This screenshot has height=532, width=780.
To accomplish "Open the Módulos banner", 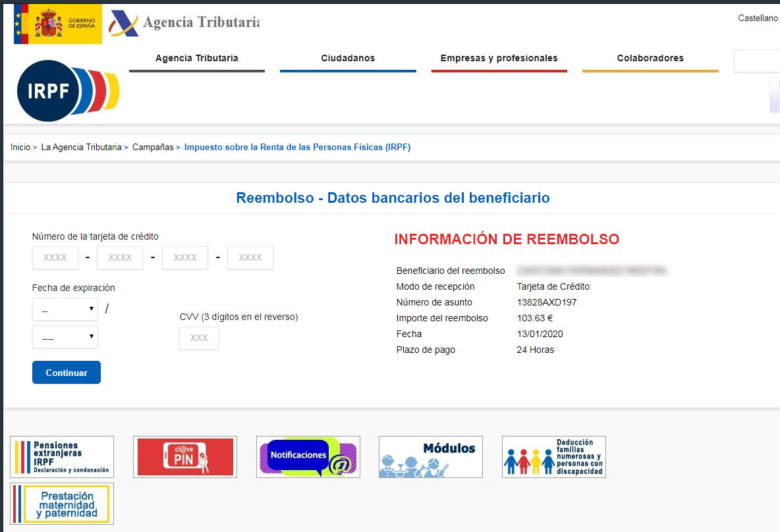I will point(430,457).
